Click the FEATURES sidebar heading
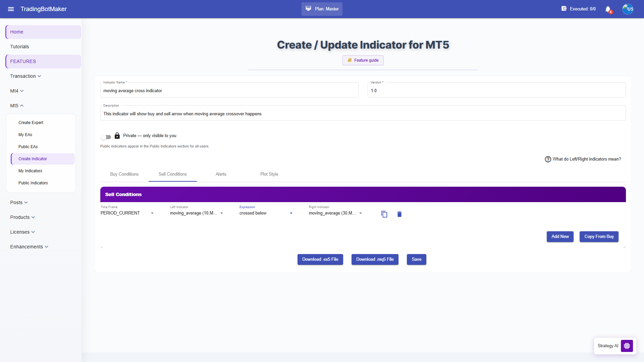This screenshot has height=362, width=644. click(x=43, y=61)
